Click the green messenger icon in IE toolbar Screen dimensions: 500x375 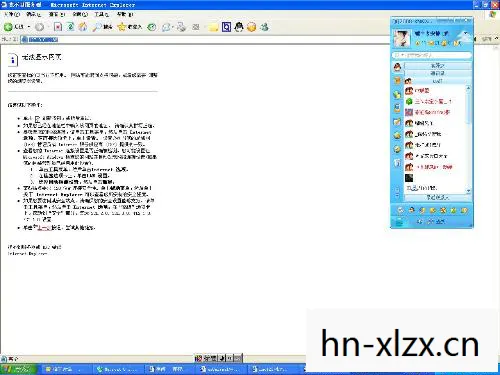click(x=265, y=27)
